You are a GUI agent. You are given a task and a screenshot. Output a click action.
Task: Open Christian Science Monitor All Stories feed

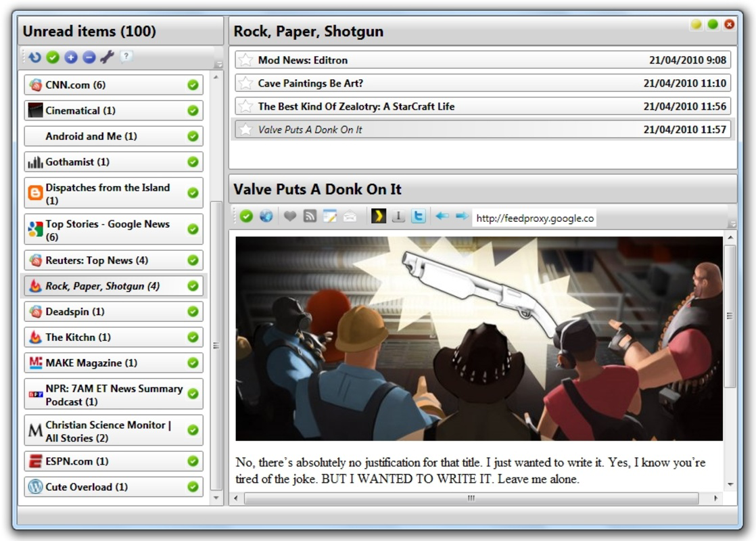[x=114, y=431]
